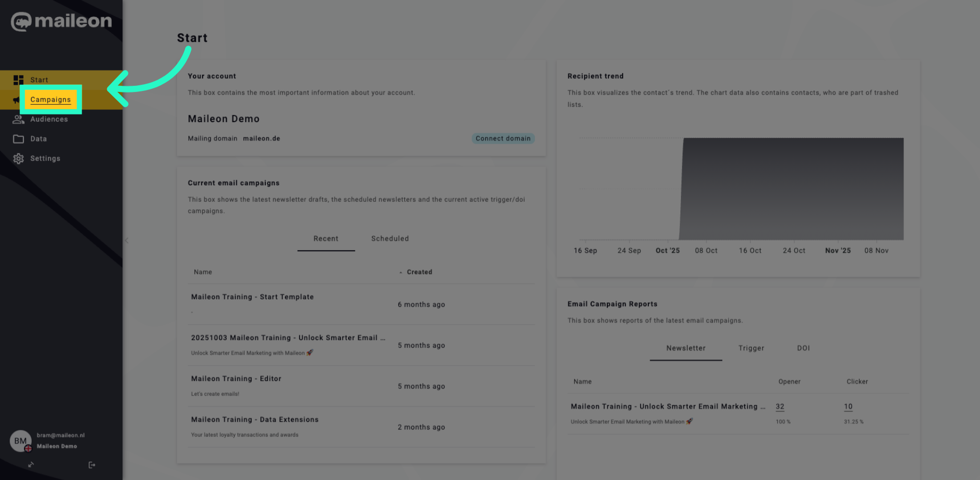Click the dashboard icon beside Start
980x480 pixels.
tap(18, 80)
